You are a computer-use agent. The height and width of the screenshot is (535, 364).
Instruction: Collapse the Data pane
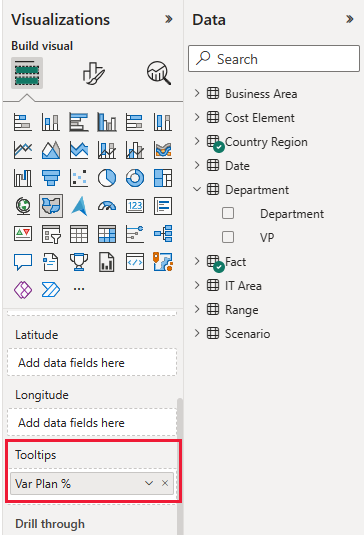pyautogui.click(x=350, y=19)
